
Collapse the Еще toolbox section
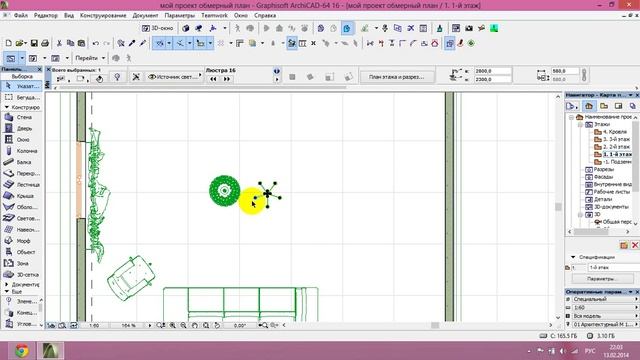[7, 291]
